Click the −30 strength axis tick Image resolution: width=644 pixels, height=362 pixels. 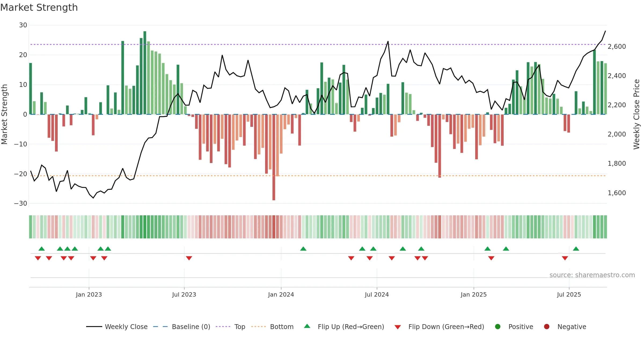(21, 204)
